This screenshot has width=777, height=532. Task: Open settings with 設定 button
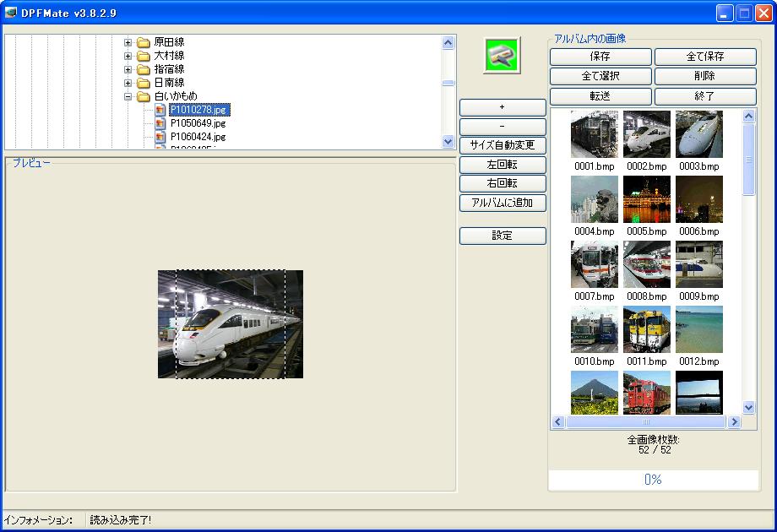click(503, 236)
